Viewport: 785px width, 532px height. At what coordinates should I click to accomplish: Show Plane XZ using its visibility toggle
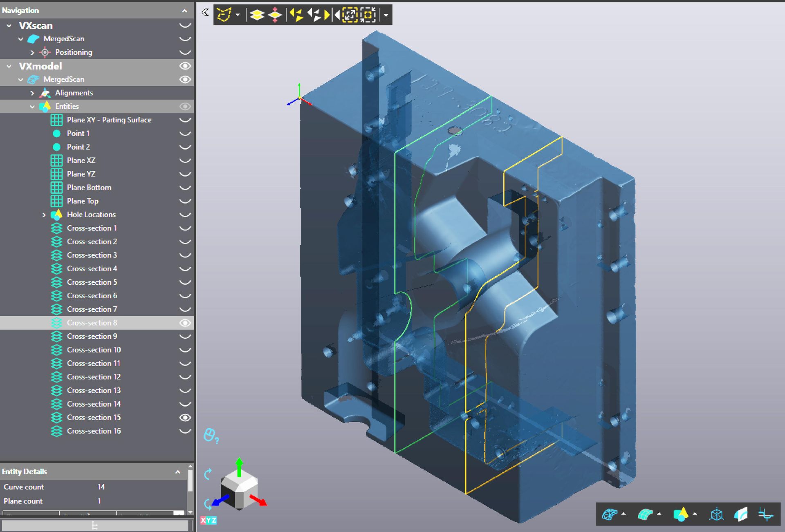click(185, 161)
